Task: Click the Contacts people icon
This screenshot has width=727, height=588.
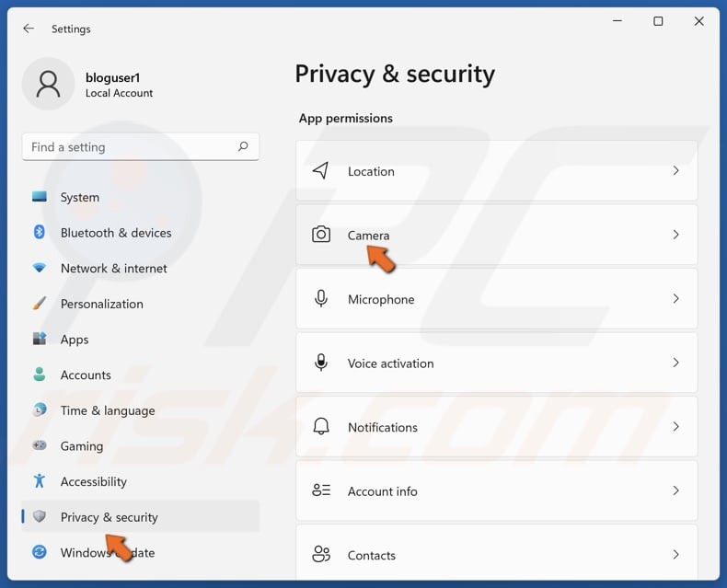Action: 321,554
